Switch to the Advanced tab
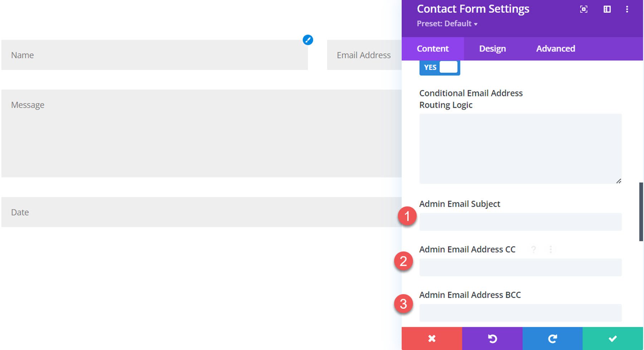Viewport: 644px width, 350px height. 555,49
